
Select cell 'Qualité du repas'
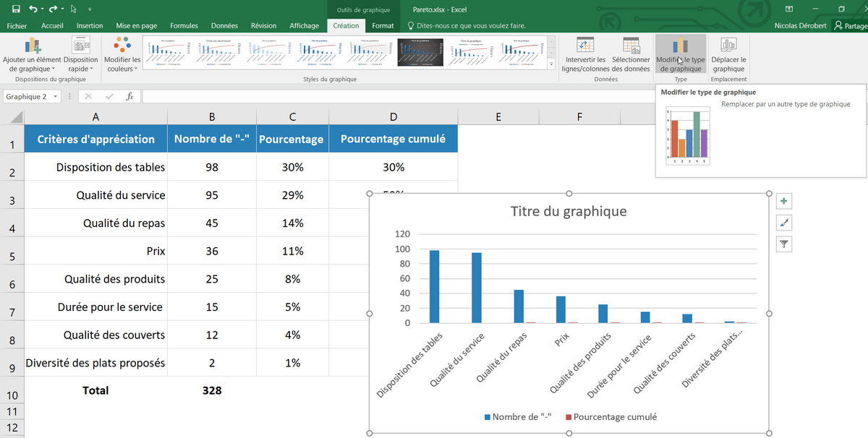coord(95,223)
